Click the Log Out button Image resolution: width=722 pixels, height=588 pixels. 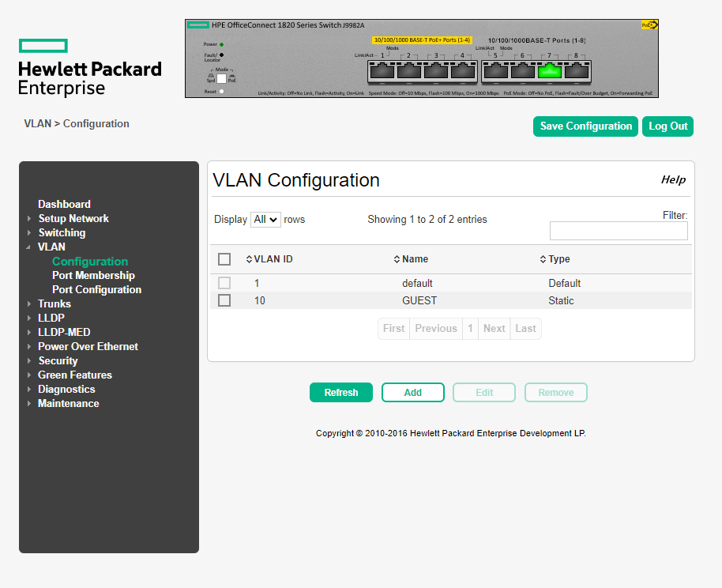(667, 126)
